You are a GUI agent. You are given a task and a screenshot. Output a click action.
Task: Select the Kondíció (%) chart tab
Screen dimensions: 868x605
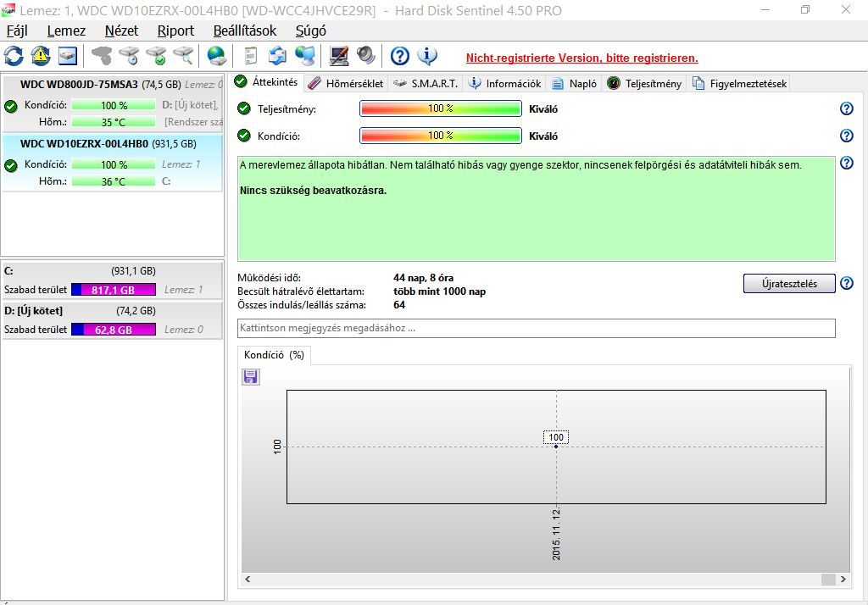pos(274,355)
